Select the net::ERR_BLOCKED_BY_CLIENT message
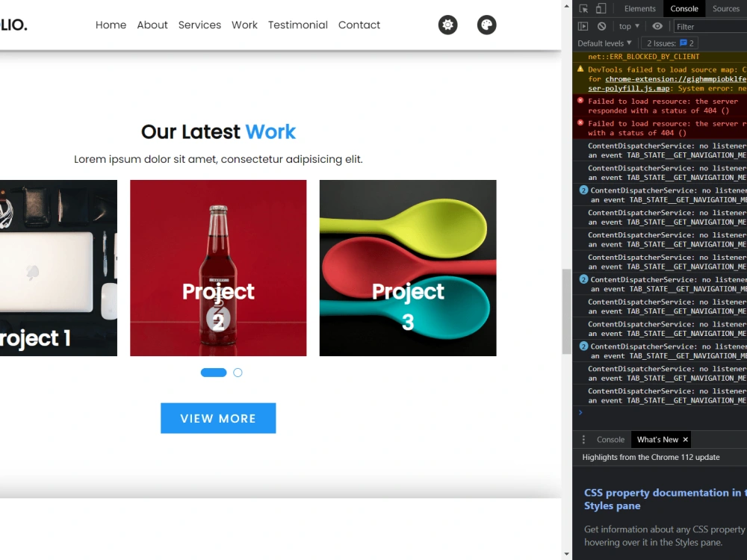 tap(644, 56)
